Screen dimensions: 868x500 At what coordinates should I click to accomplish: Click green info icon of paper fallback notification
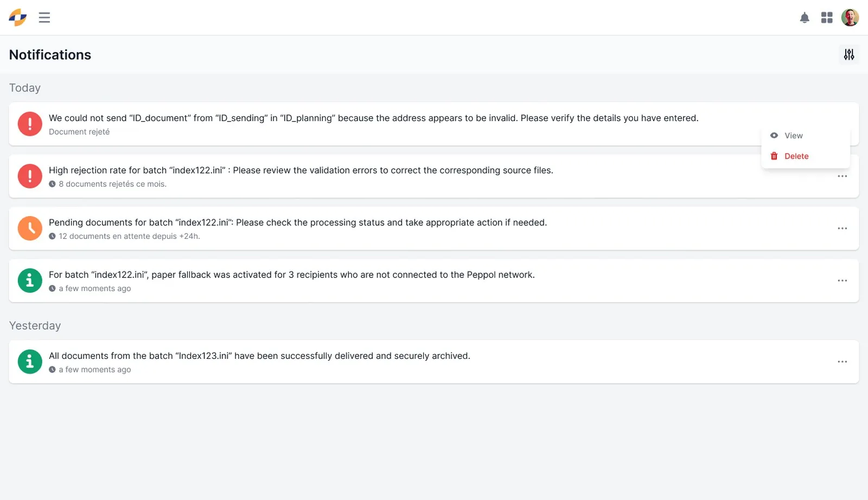[30, 281]
